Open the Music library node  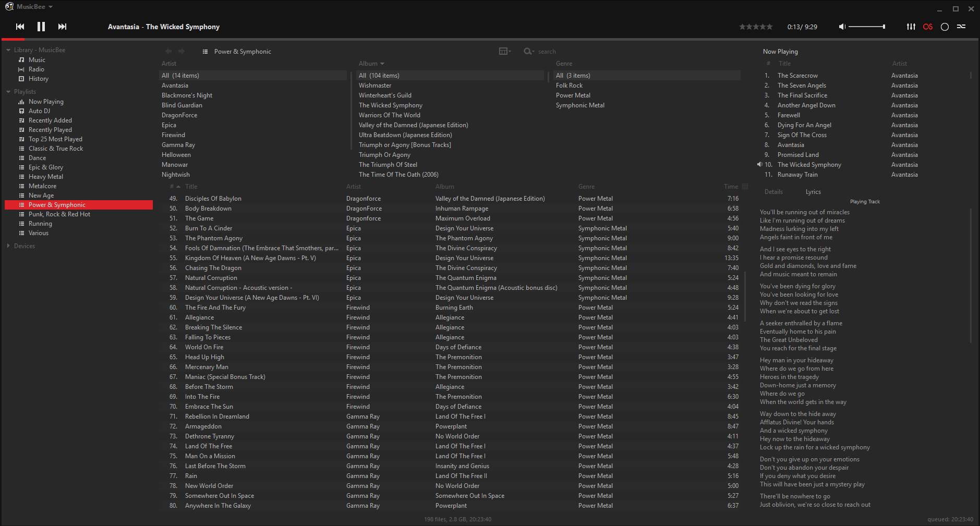pos(37,60)
